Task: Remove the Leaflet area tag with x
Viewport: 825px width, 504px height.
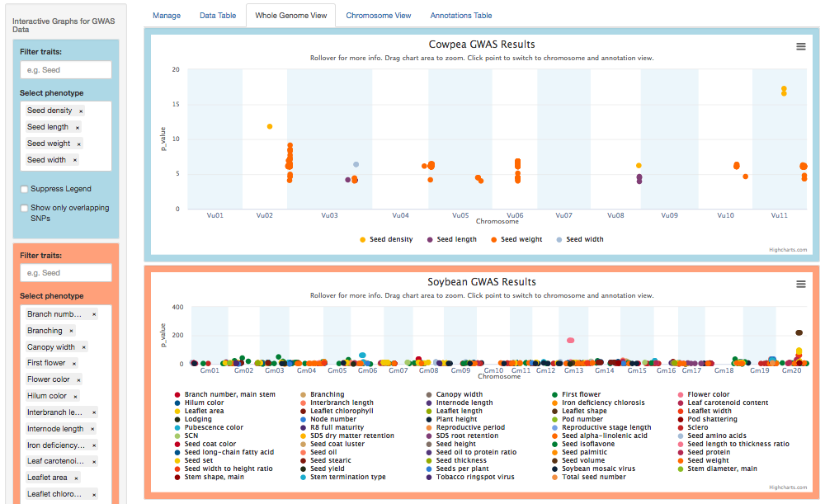Action: click(x=76, y=478)
